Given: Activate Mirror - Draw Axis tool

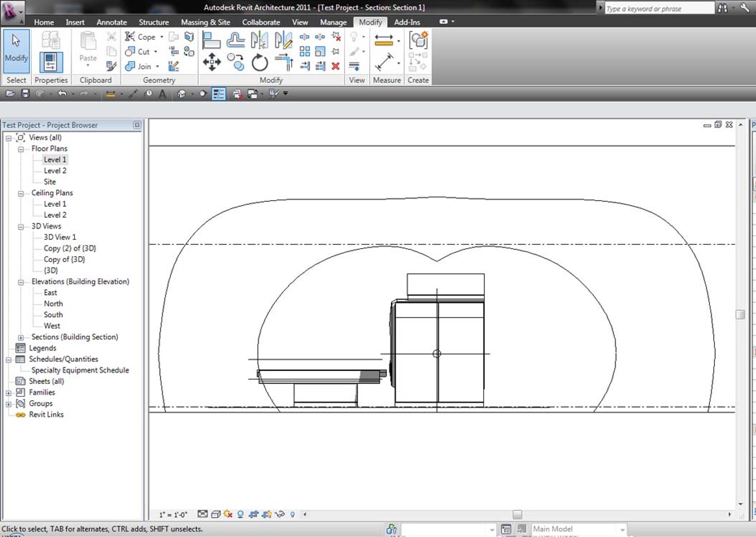Looking at the screenshot, I should coord(283,40).
